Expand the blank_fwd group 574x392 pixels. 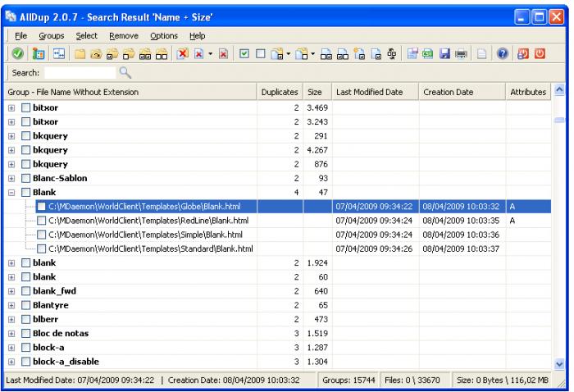[x=11, y=291]
